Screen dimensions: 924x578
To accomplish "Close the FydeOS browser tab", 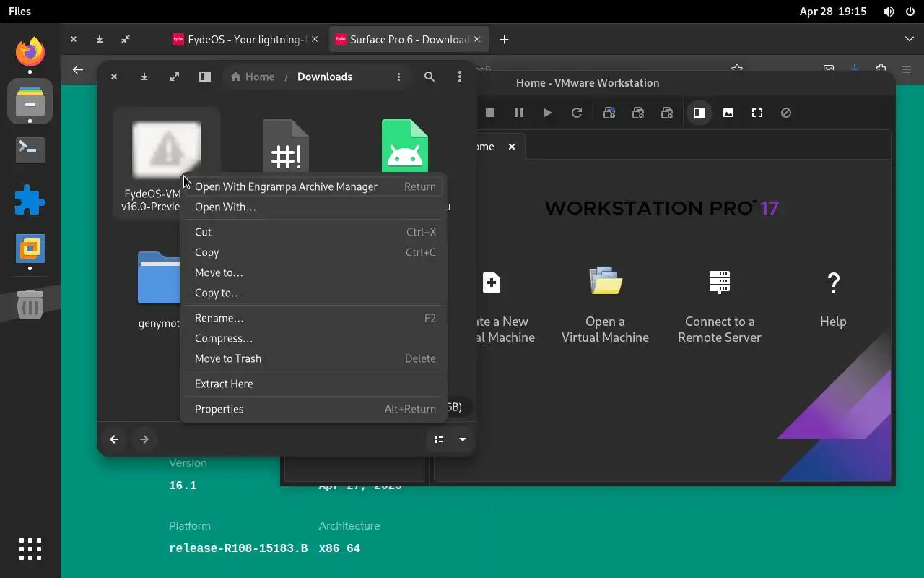I will pyautogui.click(x=314, y=40).
